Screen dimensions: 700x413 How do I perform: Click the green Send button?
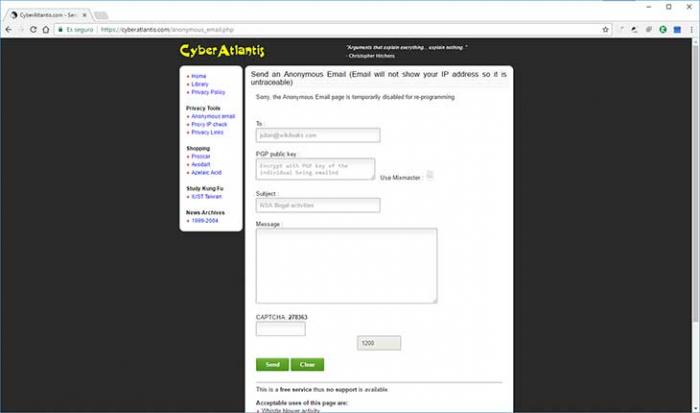tap(272, 364)
